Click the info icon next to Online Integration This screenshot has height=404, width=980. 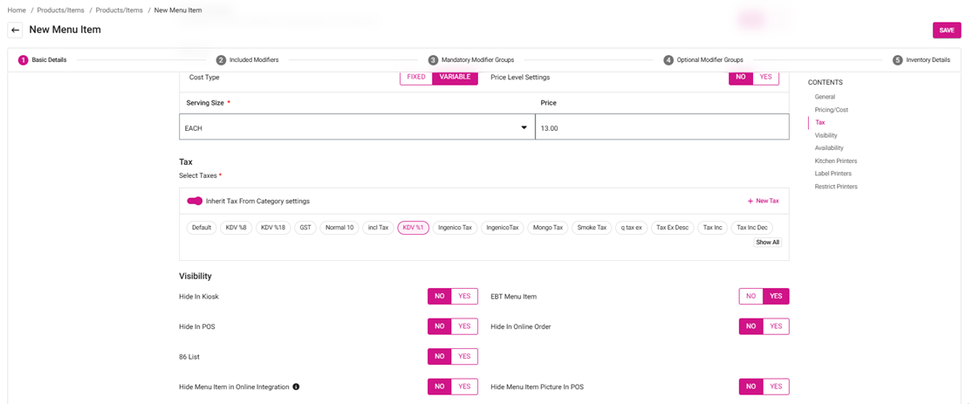point(296,387)
